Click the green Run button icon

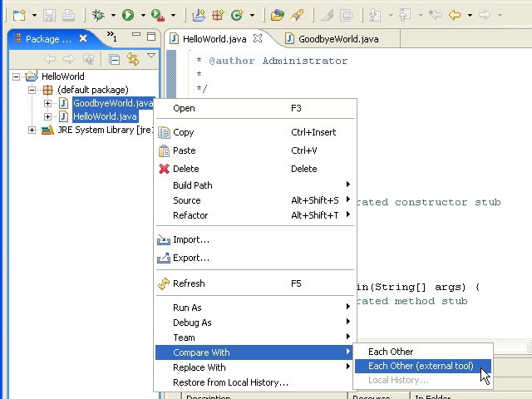(127, 15)
